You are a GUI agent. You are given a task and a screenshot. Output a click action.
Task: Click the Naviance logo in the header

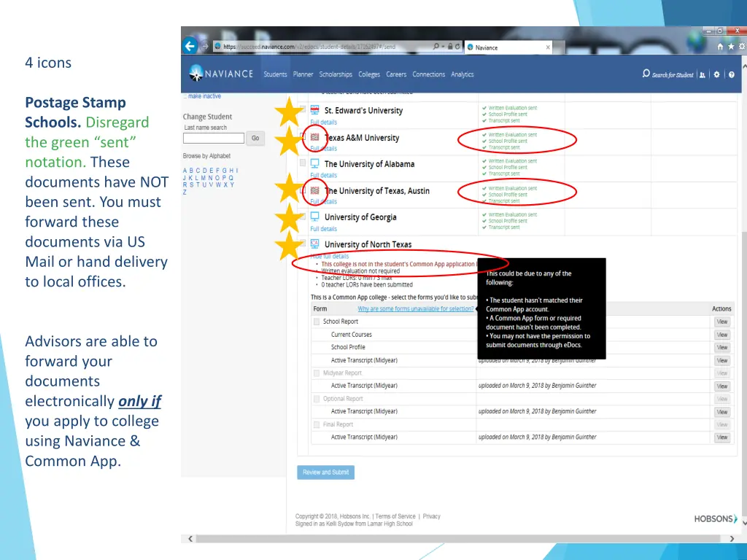(x=221, y=74)
